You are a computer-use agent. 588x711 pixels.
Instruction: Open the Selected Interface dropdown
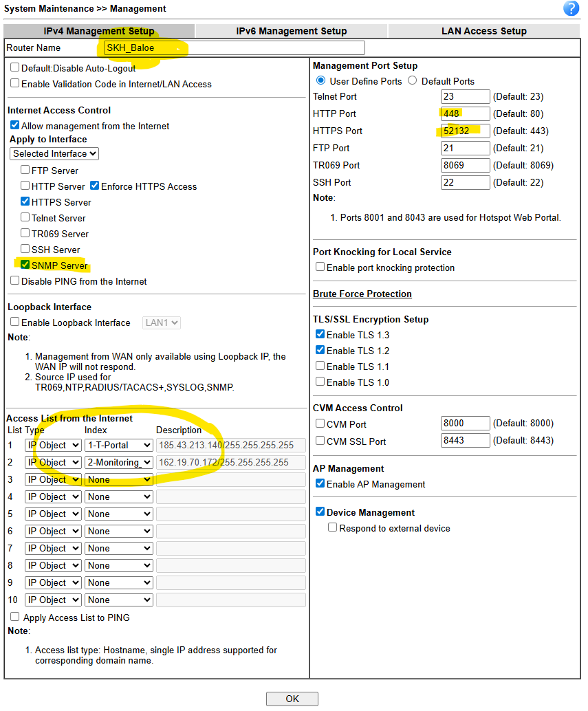click(54, 154)
